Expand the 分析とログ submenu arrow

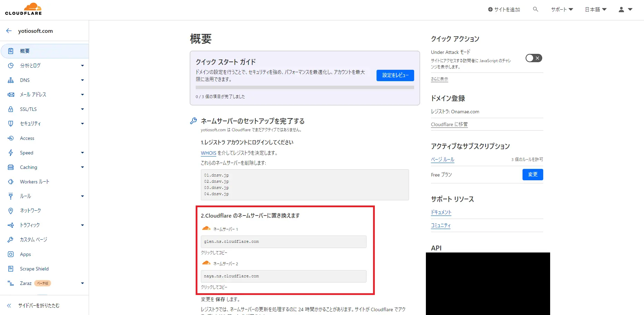click(x=82, y=66)
